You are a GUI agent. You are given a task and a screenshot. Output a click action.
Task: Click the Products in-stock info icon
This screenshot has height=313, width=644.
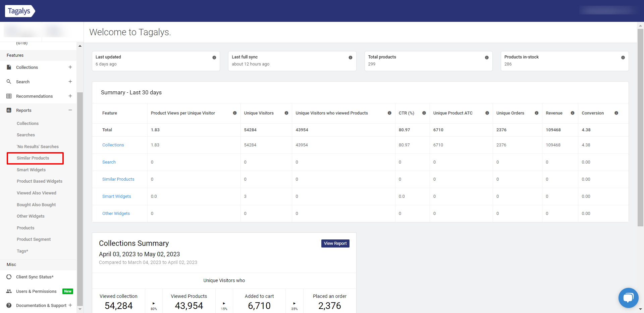click(623, 57)
